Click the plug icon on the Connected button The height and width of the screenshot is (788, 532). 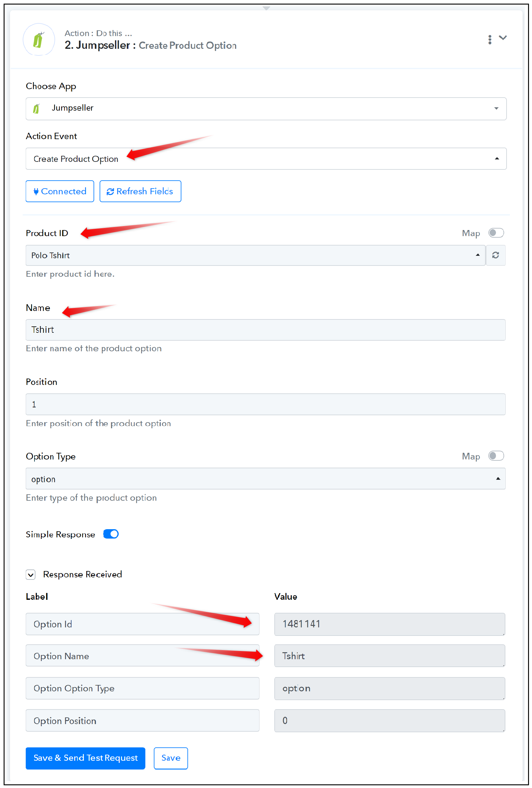36,192
